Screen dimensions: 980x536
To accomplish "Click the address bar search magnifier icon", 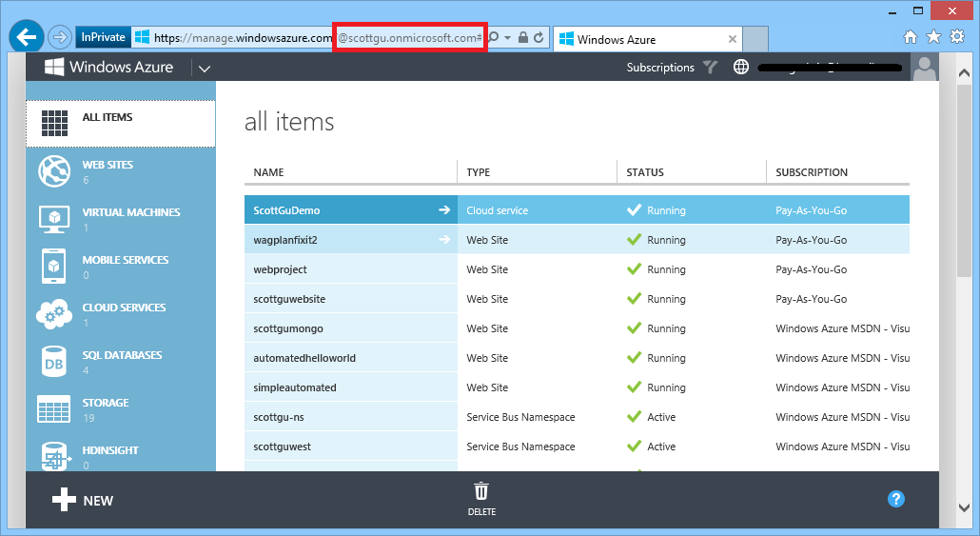I will click(x=493, y=37).
